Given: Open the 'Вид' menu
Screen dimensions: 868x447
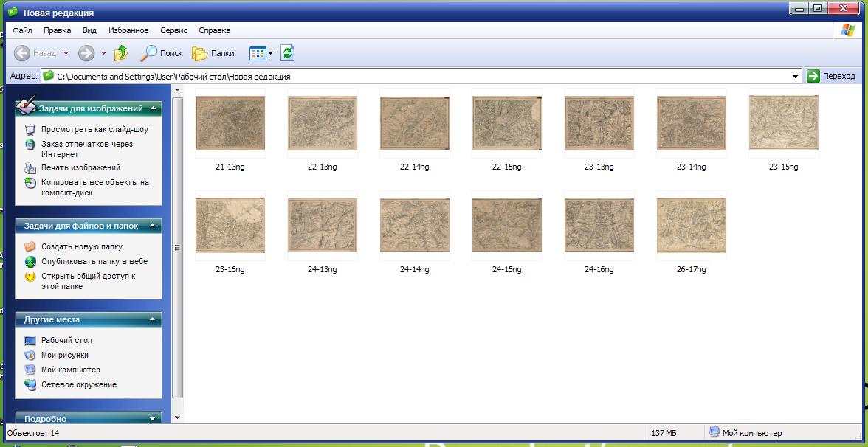Looking at the screenshot, I should 89,30.
